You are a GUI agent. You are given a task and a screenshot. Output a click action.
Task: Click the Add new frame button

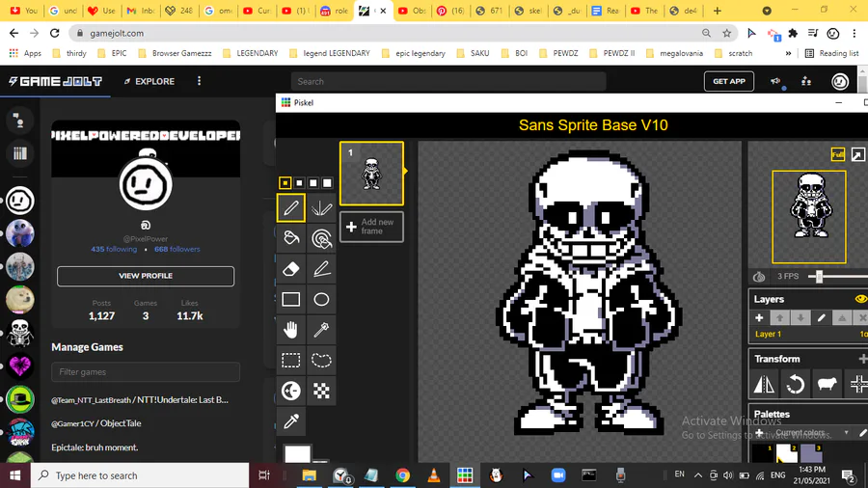pyautogui.click(x=371, y=227)
